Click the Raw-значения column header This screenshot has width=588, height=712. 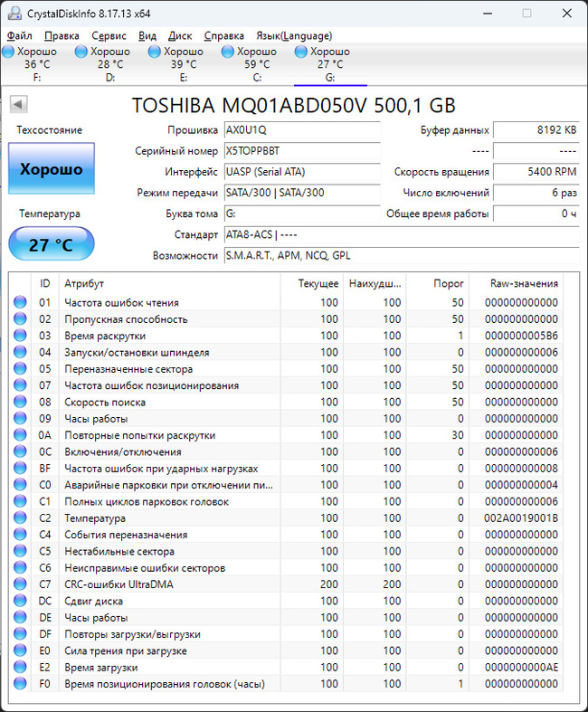click(524, 283)
